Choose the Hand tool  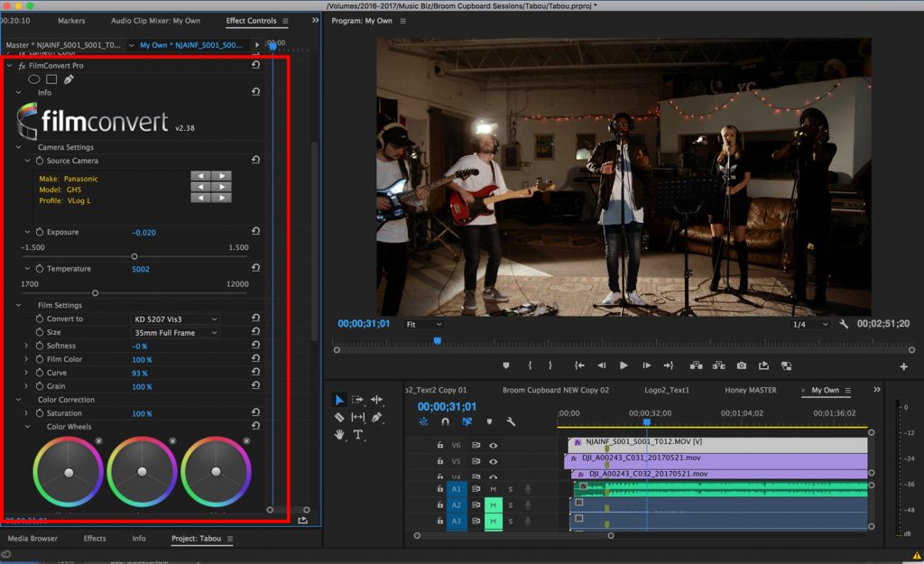pyautogui.click(x=339, y=435)
